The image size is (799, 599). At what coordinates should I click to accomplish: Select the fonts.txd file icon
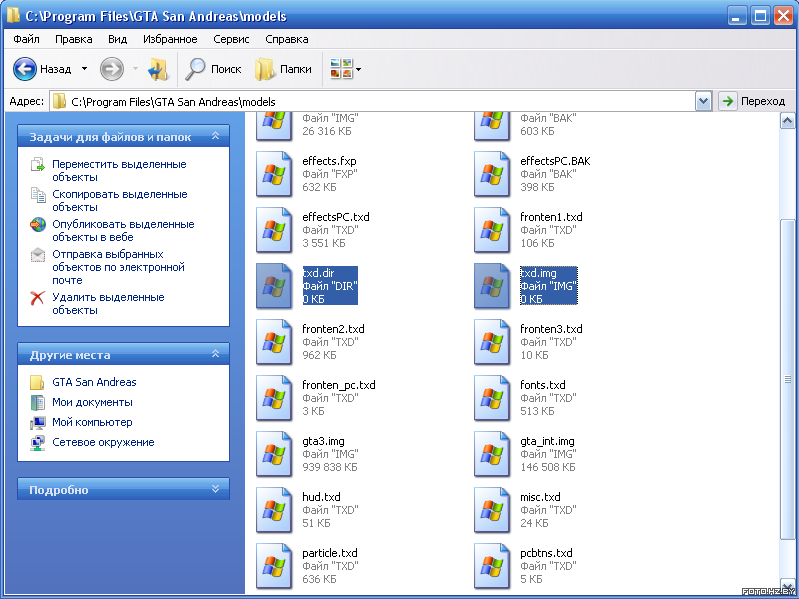coord(492,398)
